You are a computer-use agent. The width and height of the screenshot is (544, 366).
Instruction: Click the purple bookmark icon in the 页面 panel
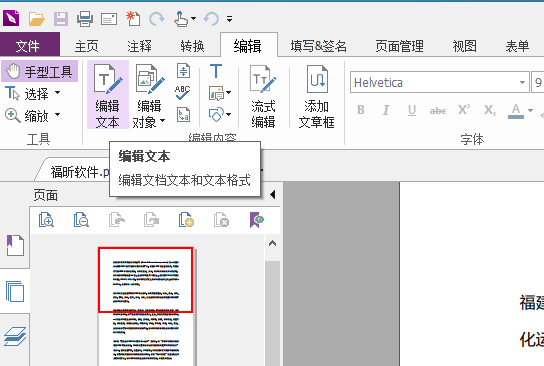click(x=257, y=220)
